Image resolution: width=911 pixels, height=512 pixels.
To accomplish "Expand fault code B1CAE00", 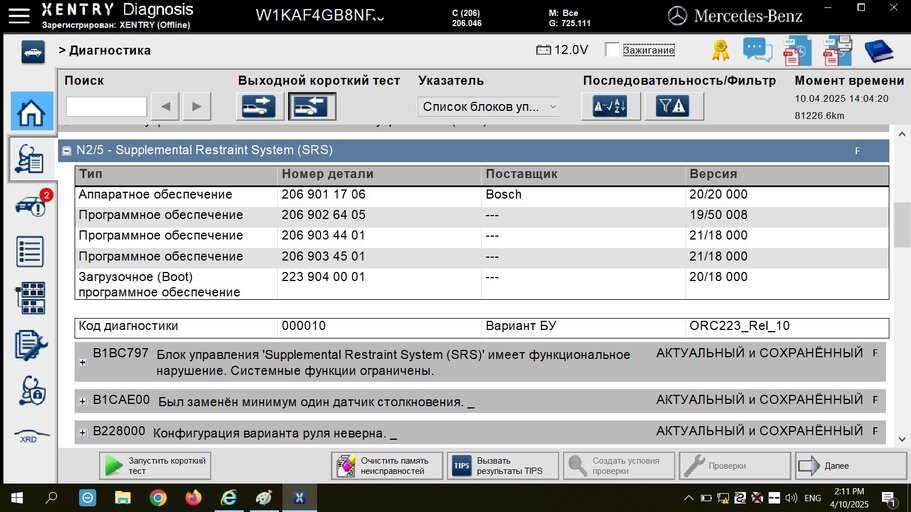I will 83,401.
